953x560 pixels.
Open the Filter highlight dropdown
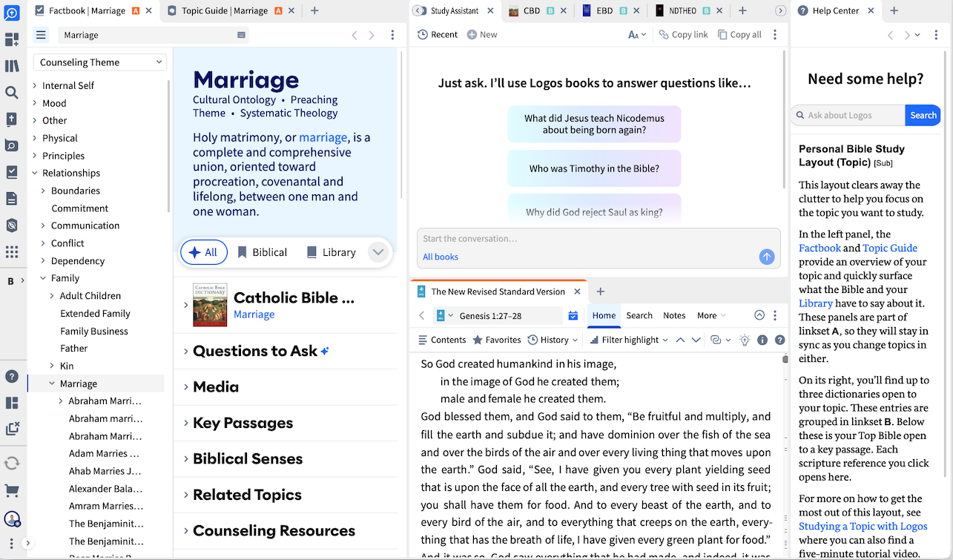pos(628,340)
